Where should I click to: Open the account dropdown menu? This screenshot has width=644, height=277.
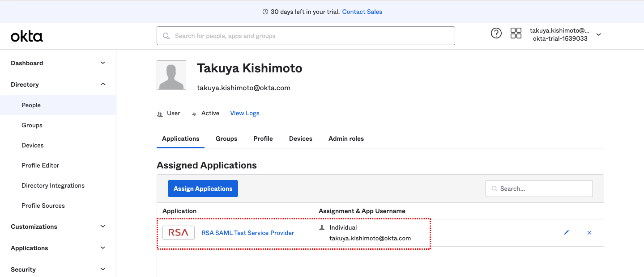point(599,35)
